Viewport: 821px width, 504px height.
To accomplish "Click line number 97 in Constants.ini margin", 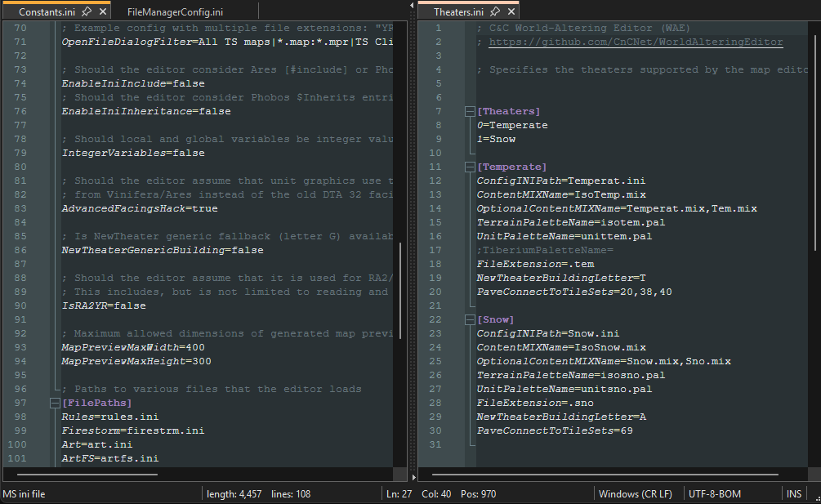I will point(20,403).
